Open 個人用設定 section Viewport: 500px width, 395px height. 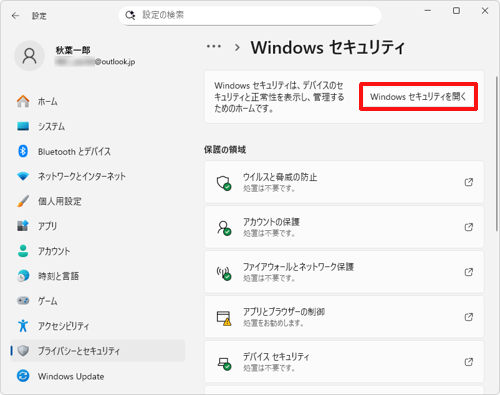coord(98,201)
